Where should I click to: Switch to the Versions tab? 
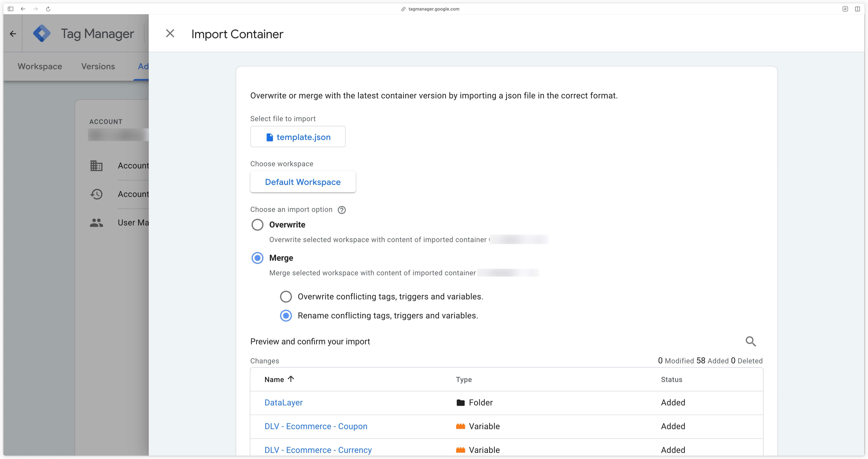(98, 66)
